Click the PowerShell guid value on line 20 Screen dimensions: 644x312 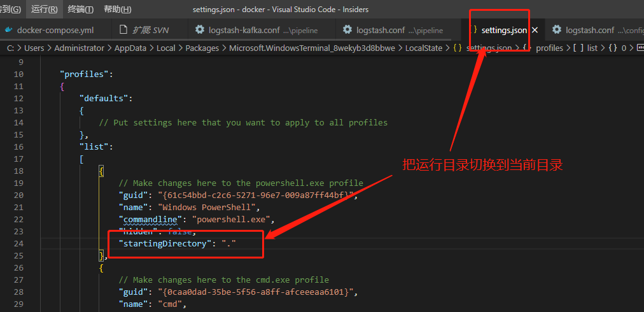(x=256, y=195)
